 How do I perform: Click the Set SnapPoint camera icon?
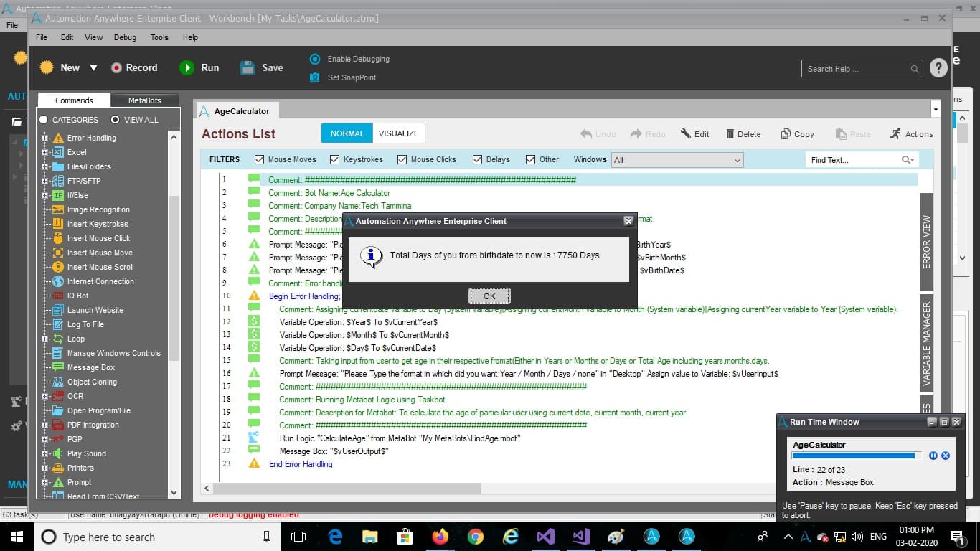[x=314, y=77]
